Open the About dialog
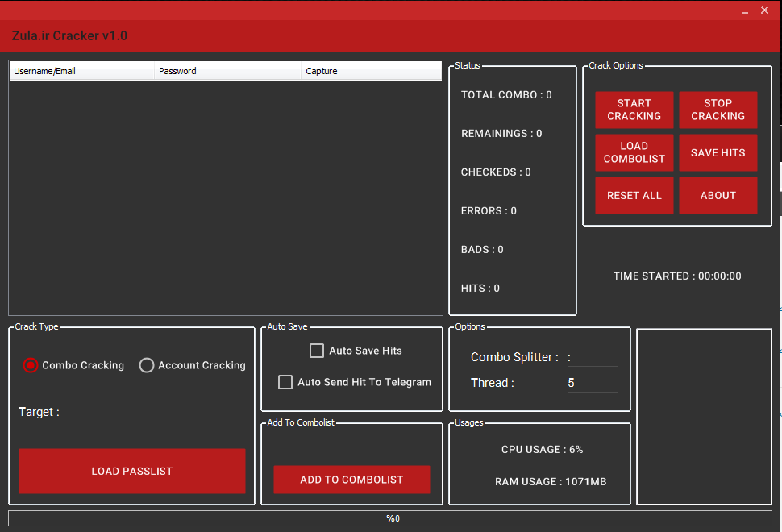The height and width of the screenshot is (532, 782). click(718, 195)
